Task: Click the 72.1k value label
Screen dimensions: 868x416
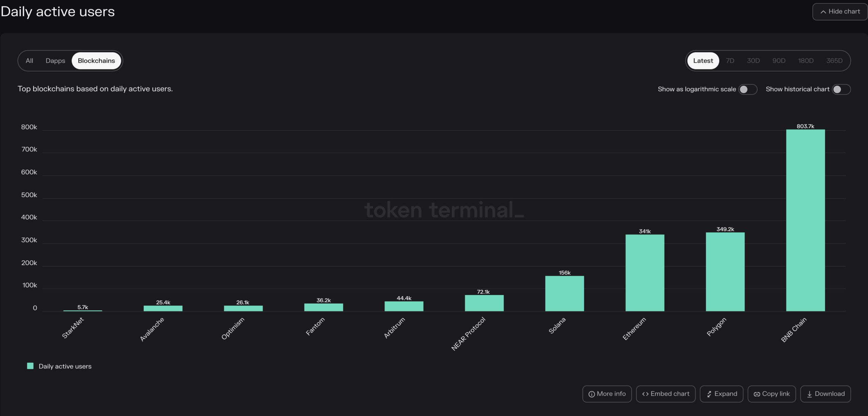Action: [483, 292]
